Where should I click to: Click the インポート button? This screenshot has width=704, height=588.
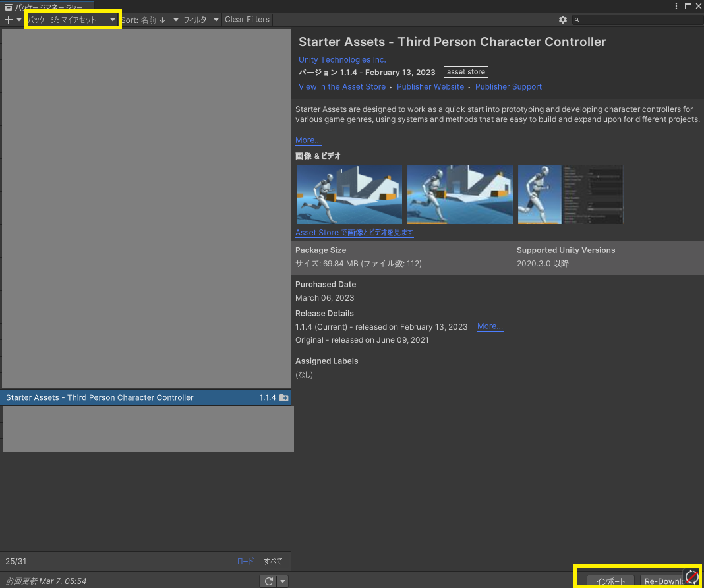coord(610,581)
